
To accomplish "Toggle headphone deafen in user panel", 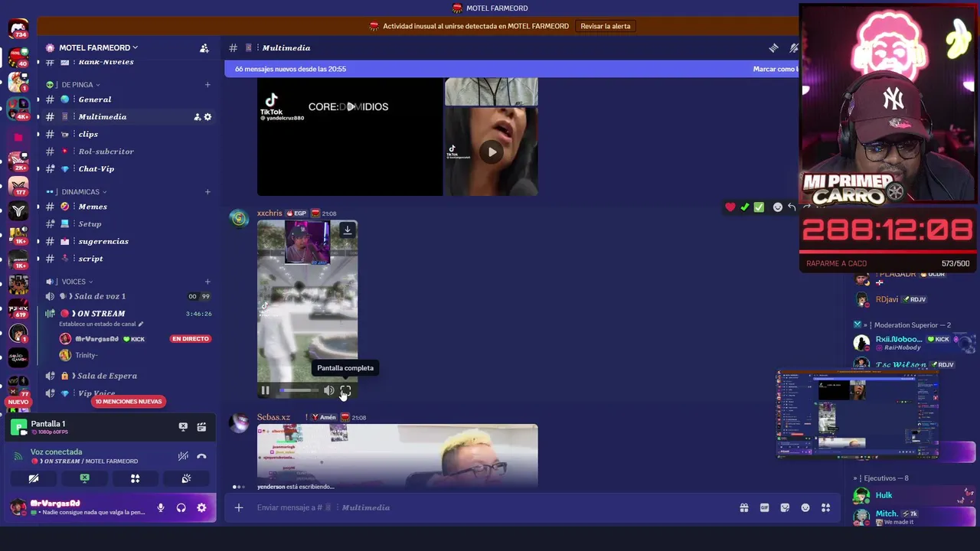I will tap(181, 507).
